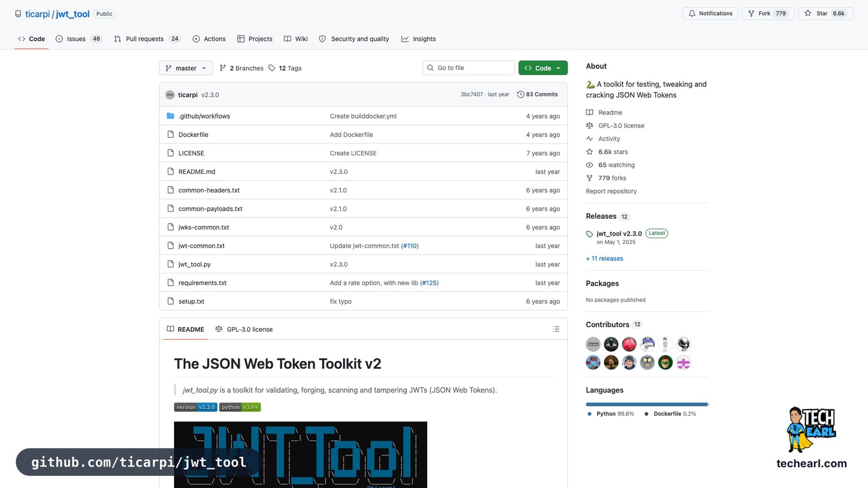Click the .github/workflows folder icon
The width and height of the screenshot is (868, 488).
171,116
